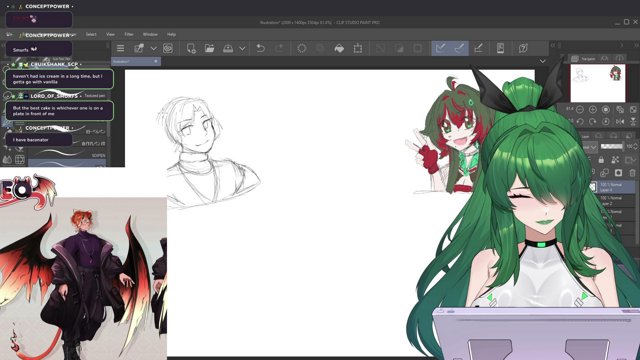Toggle show selection border icon
Image resolution: width=640 pixels, height=360 pixels.
(418, 49)
